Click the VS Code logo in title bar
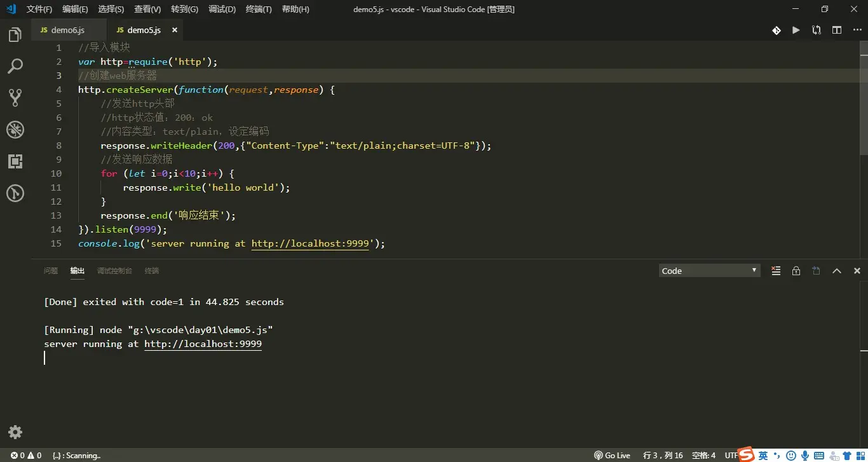The height and width of the screenshot is (462, 868). pyautogui.click(x=11, y=9)
